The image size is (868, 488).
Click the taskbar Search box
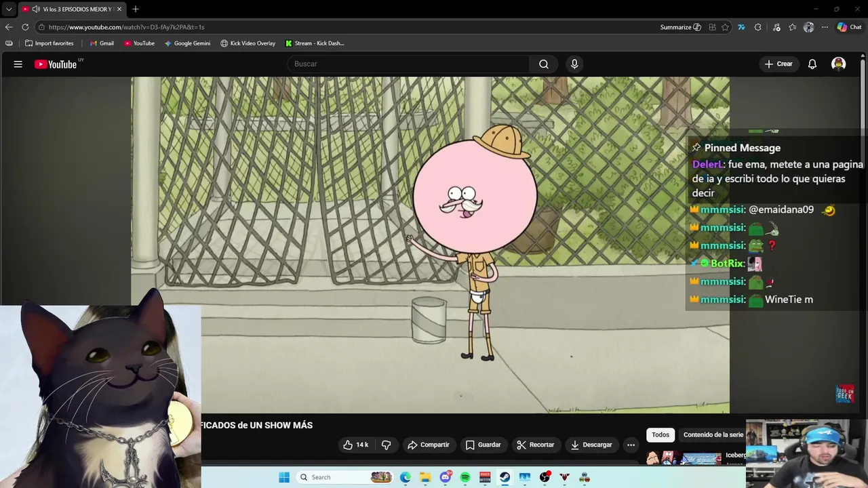point(346,477)
